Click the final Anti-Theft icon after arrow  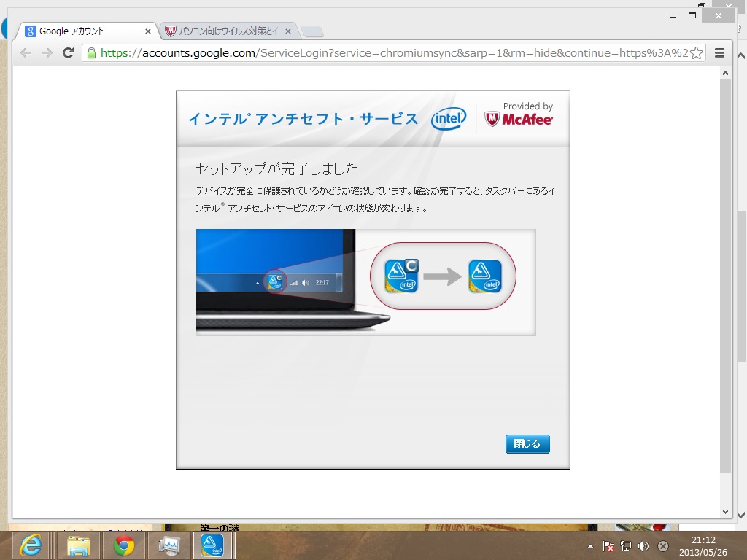[485, 276]
